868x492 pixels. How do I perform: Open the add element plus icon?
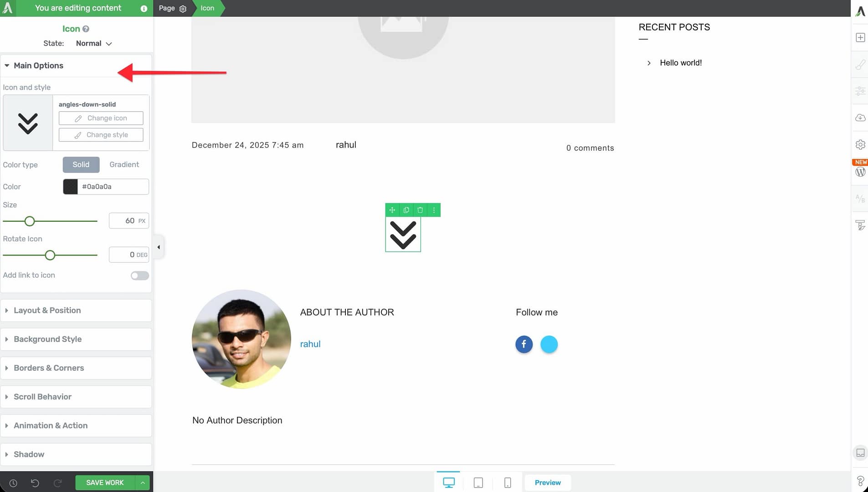[x=860, y=37]
